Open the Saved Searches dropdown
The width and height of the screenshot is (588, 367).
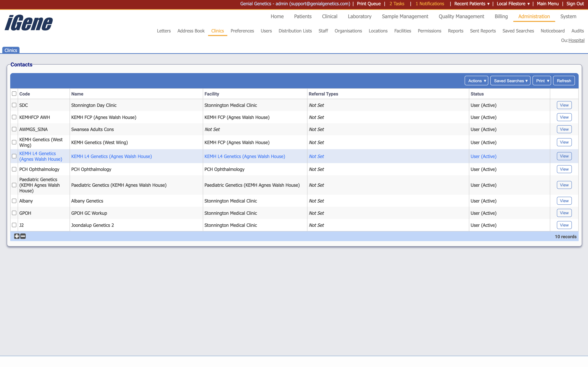tap(510, 81)
